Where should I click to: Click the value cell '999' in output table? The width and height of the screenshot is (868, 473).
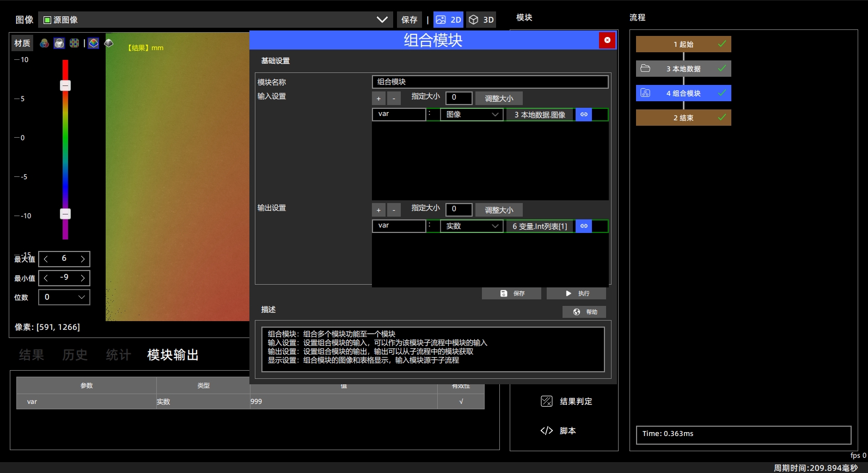click(344, 402)
